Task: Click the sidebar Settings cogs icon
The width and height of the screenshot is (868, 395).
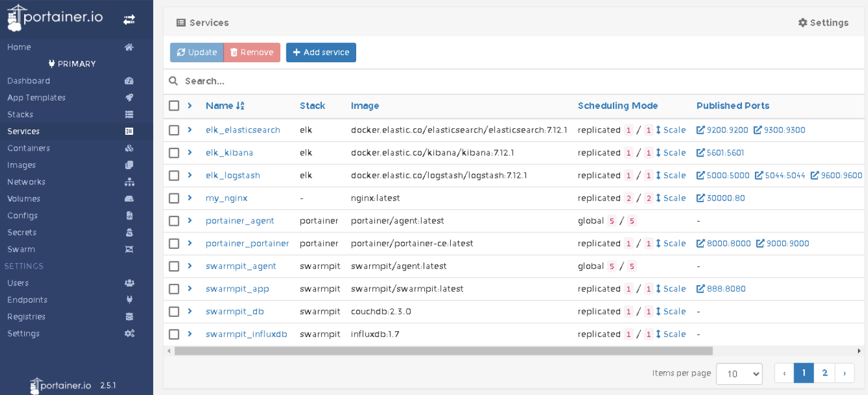Action: (x=129, y=334)
